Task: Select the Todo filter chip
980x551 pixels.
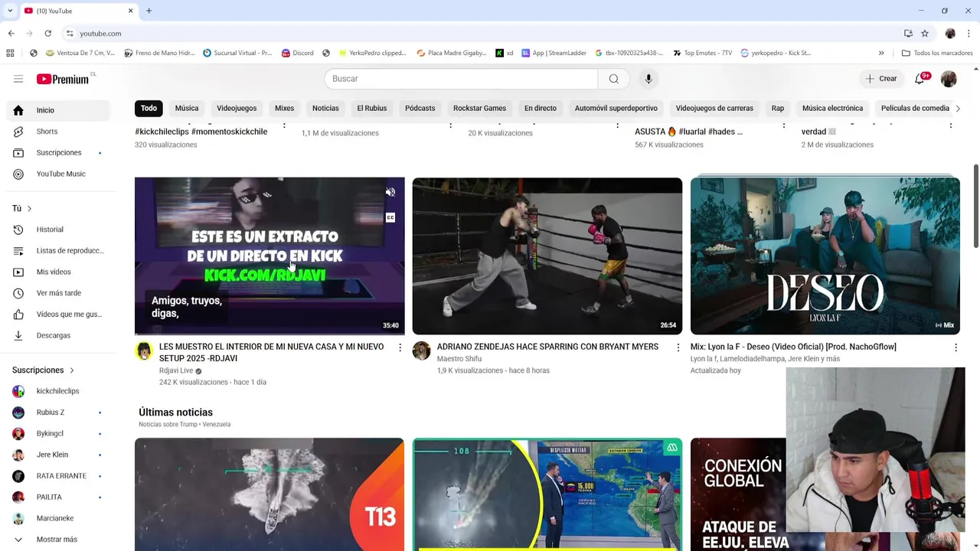Action: pos(149,108)
